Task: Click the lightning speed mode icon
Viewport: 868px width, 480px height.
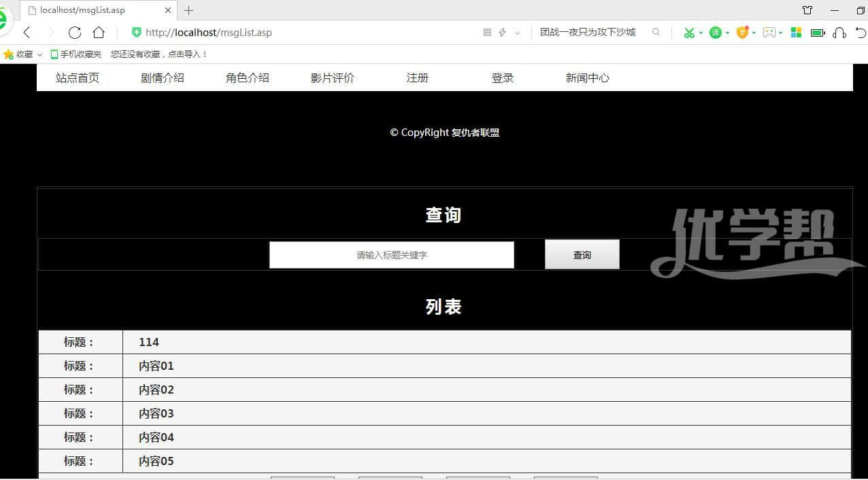Action: tap(503, 33)
